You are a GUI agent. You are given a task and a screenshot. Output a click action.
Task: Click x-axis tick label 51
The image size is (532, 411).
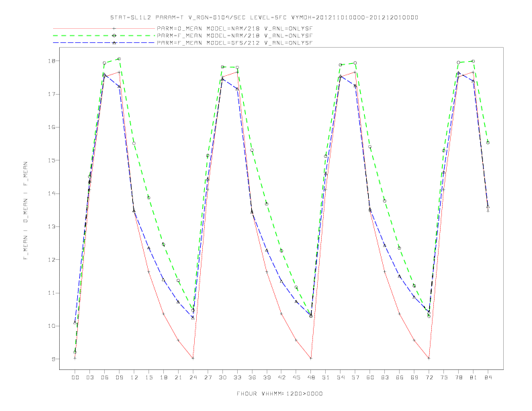pyautogui.click(x=326, y=377)
